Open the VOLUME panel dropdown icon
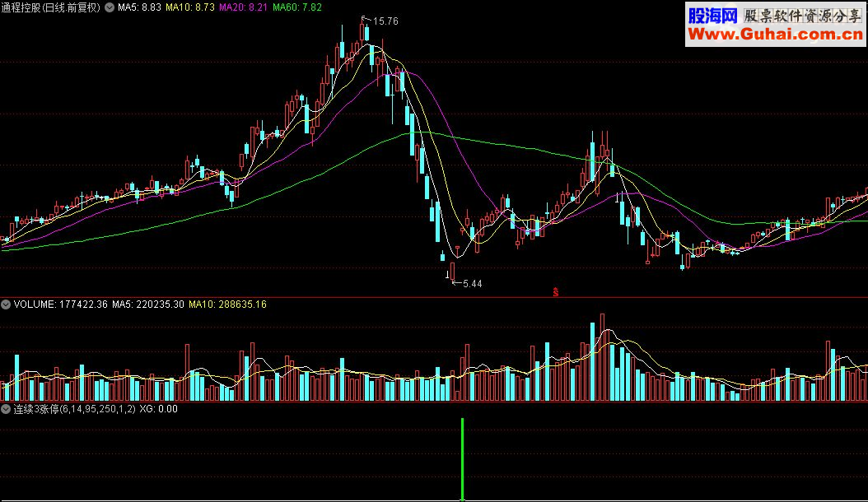 click(6, 304)
